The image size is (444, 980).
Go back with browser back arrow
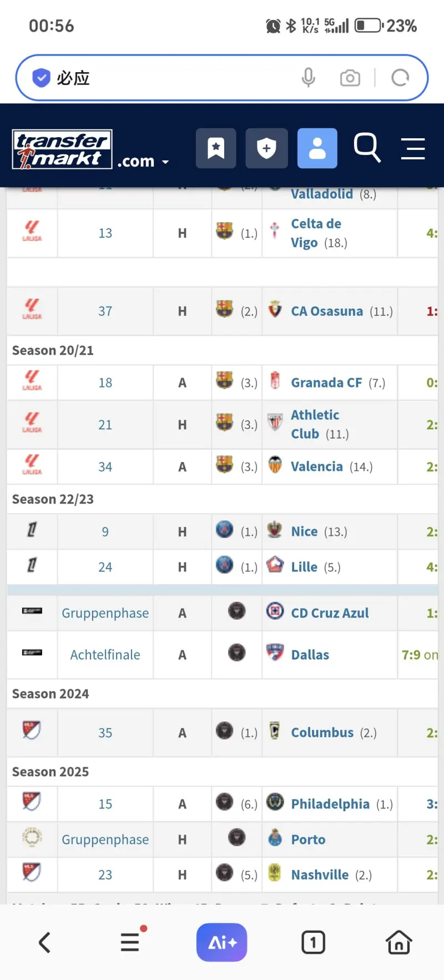[44, 942]
